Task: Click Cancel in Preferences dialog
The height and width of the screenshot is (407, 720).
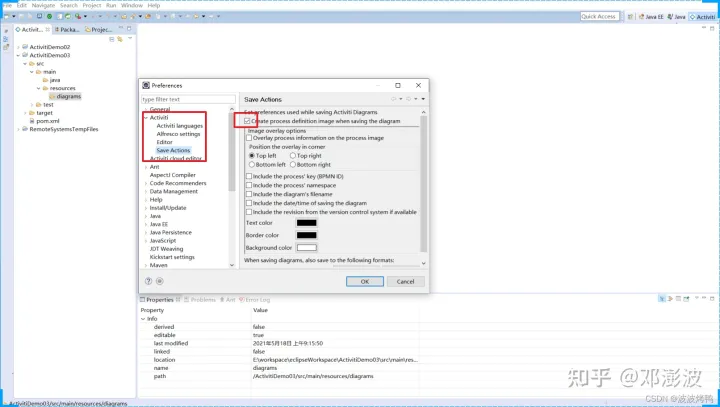Action: (x=405, y=282)
